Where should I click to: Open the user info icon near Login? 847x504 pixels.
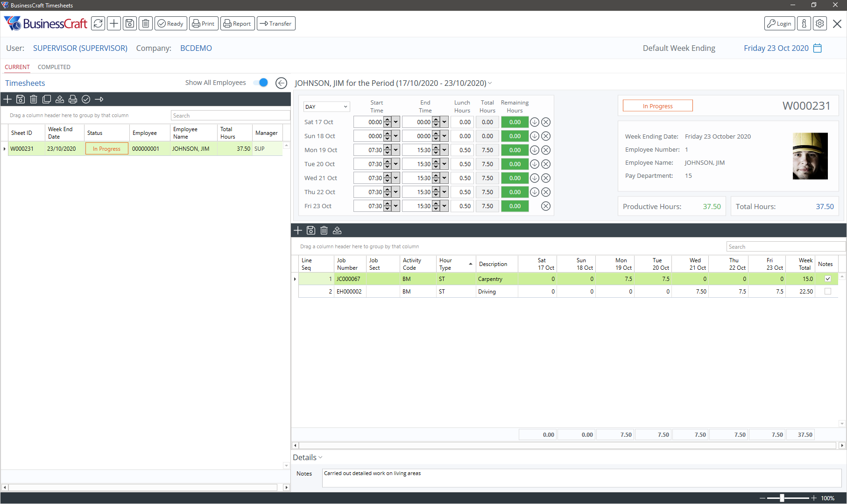pyautogui.click(x=804, y=23)
